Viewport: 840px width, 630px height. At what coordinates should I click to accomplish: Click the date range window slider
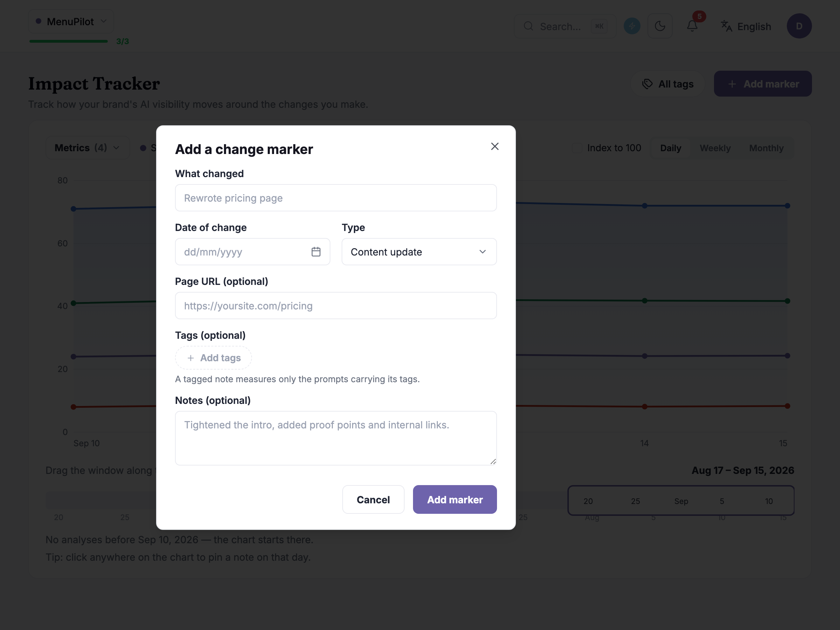(x=680, y=500)
